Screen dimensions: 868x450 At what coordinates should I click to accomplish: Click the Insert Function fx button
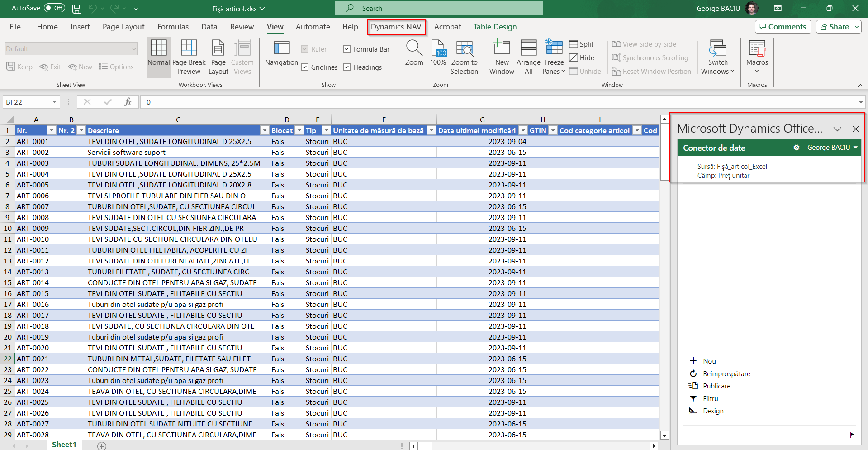coord(128,102)
